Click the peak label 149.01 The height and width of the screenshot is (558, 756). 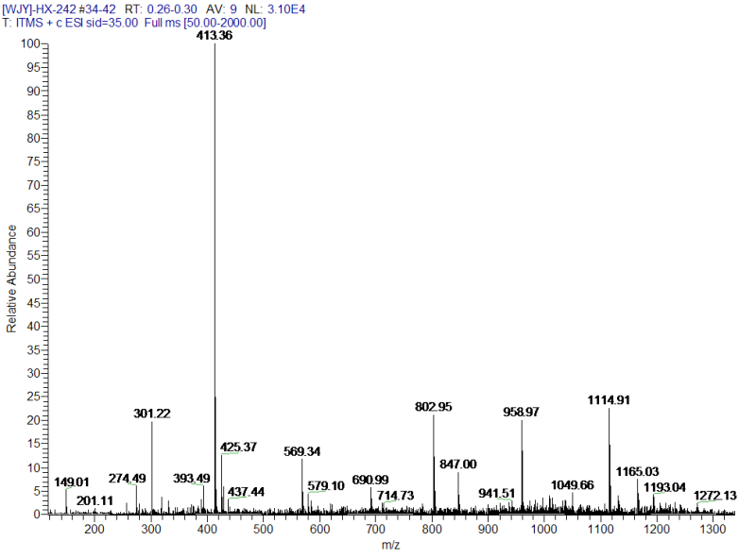coord(72,482)
